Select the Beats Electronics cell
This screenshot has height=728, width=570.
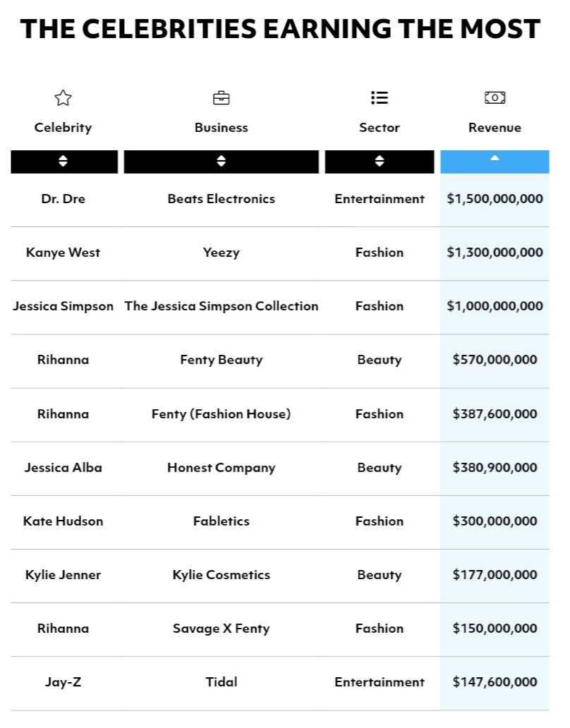click(222, 199)
